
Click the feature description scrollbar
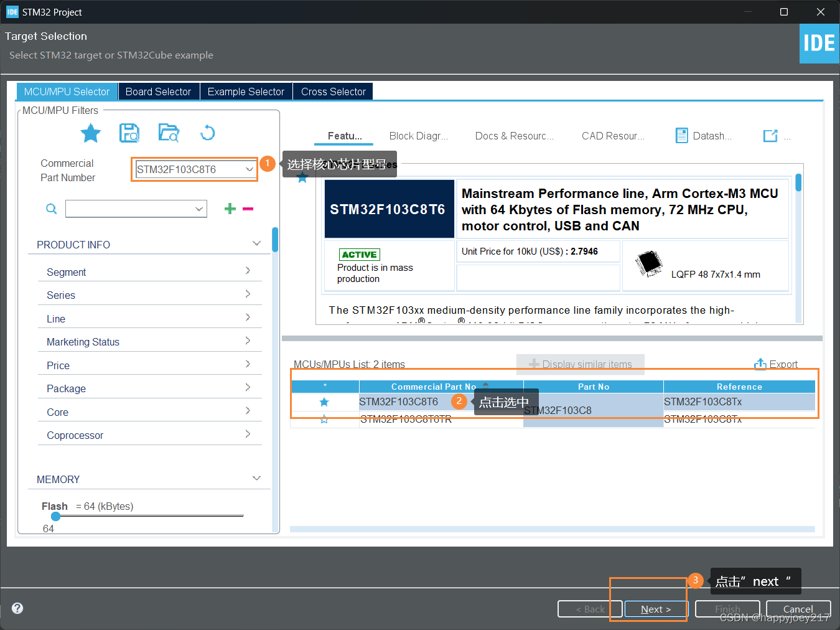pyautogui.click(x=798, y=182)
